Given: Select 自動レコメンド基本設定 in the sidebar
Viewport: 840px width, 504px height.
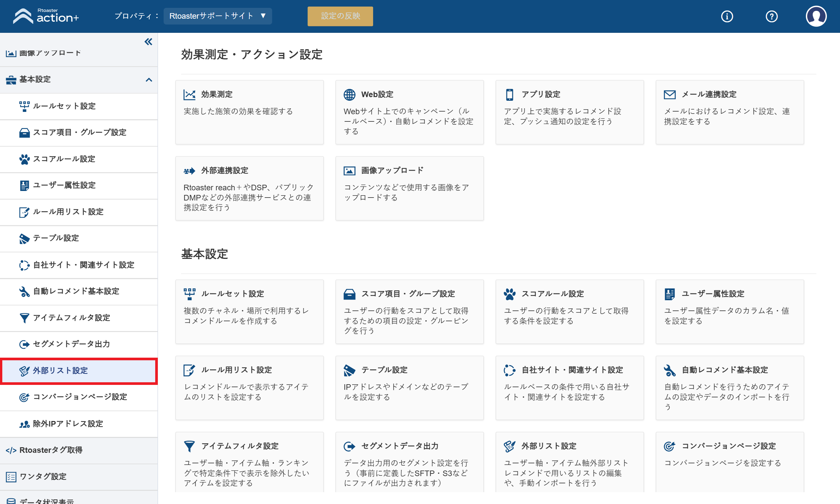Looking at the screenshot, I should (x=79, y=291).
